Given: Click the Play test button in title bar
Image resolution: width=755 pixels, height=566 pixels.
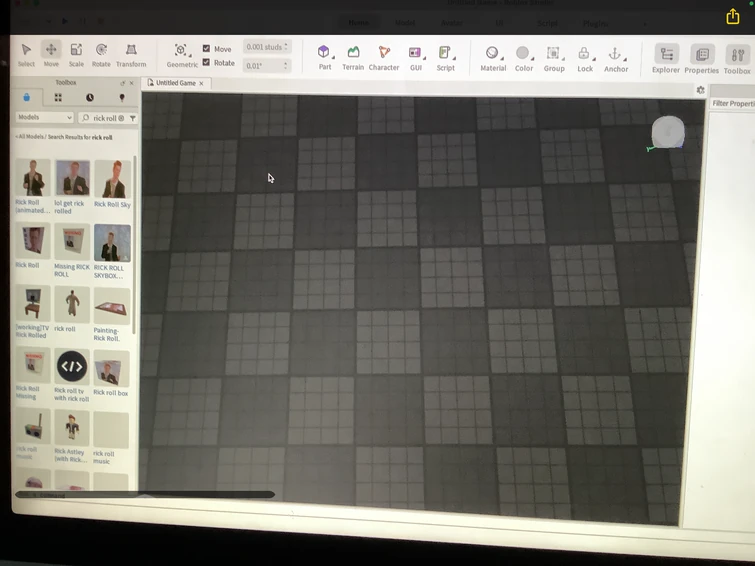Looking at the screenshot, I should tap(65, 21).
